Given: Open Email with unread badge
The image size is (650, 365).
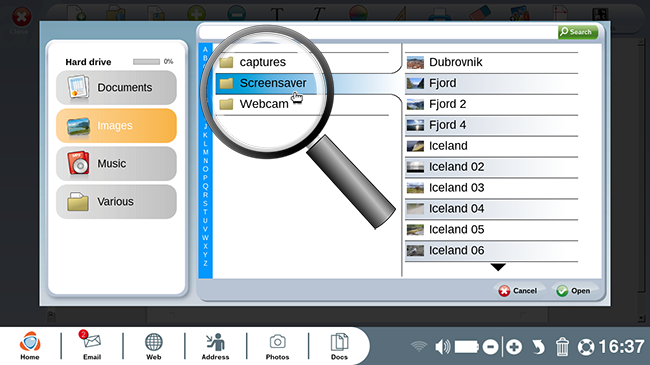Looking at the screenshot, I should click(x=92, y=345).
